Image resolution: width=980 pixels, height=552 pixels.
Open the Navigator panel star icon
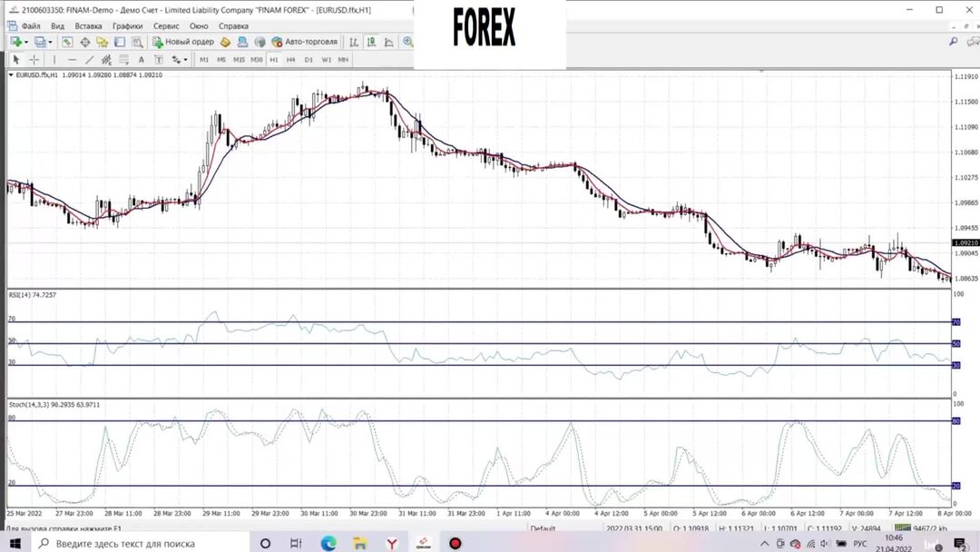point(102,42)
